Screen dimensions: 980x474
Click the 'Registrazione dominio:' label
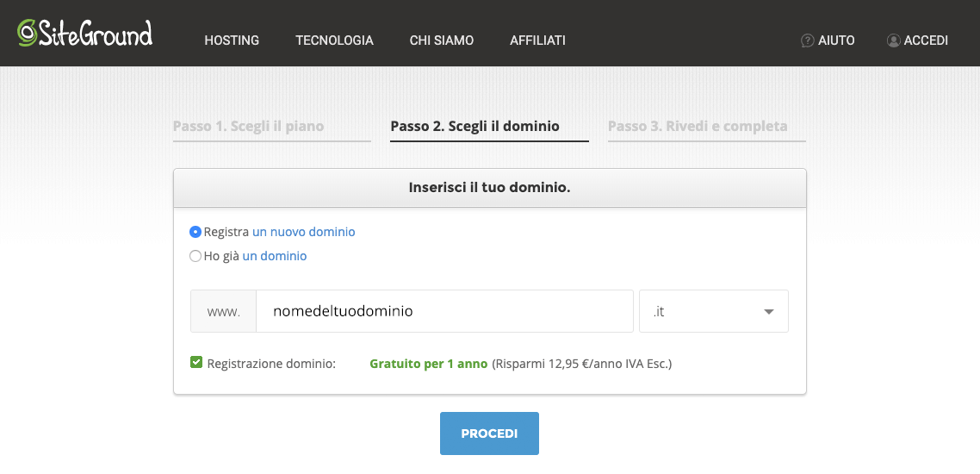click(x=271, y=364)
